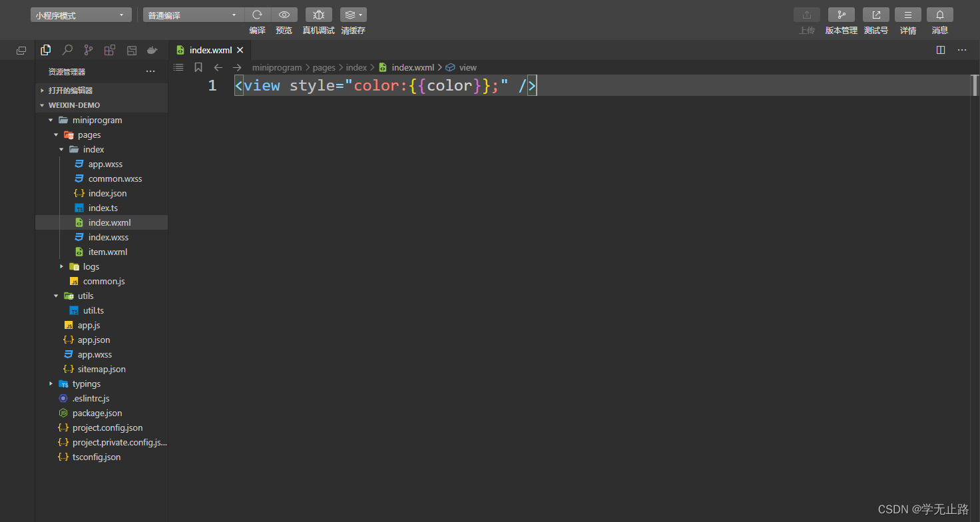Open util.ts file
Viewport: 980px width, 522px height.
[x=101, y=311]
